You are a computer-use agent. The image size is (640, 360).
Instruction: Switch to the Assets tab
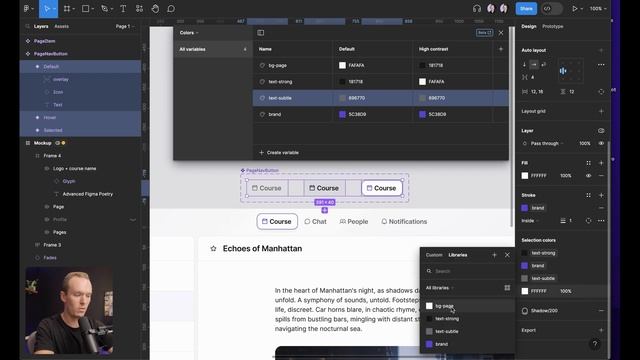tap(62, 27)
